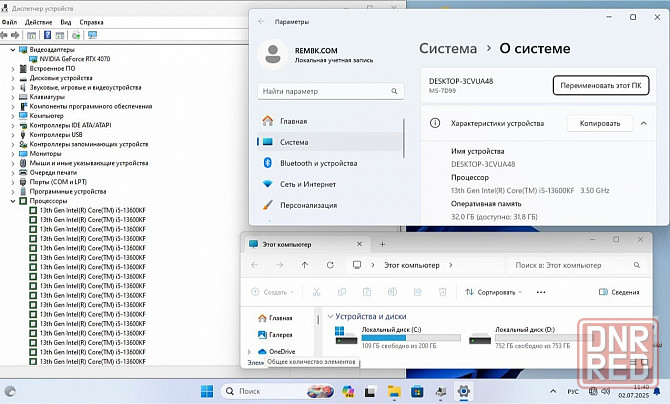This screenshot has height=404, width=670.
Task: Collapse the Устройства и диски group
Action: 330,316
